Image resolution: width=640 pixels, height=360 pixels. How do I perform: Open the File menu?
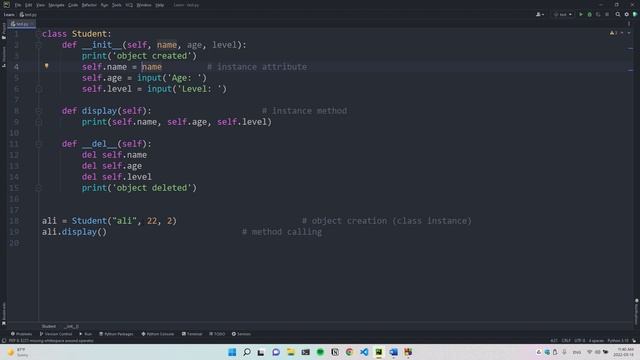tap(18, 5)
